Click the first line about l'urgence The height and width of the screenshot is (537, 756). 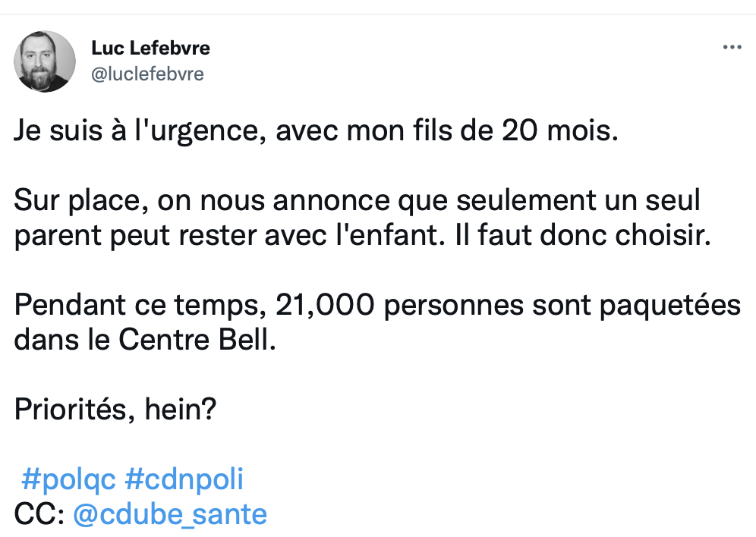(x=316, y=131)
